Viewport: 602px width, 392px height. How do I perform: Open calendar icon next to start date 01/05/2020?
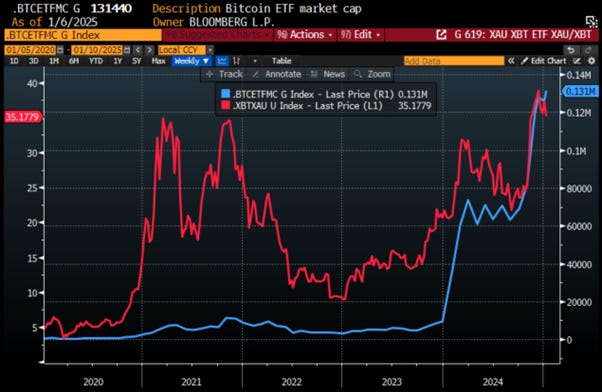[x=60, y=50]
